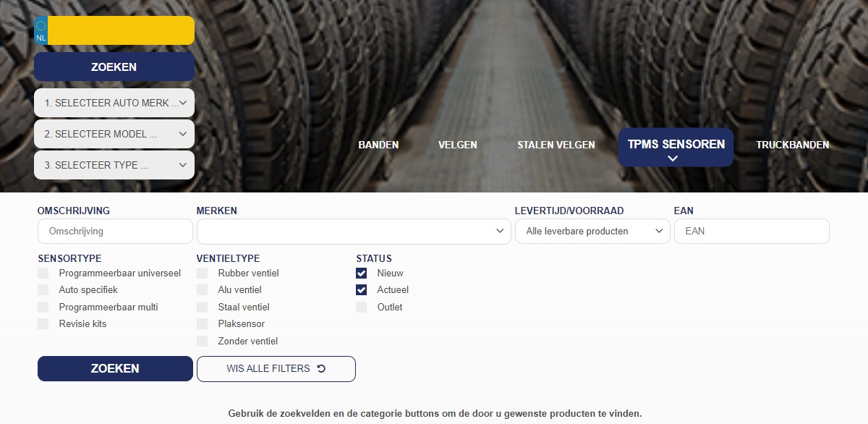Click the chevron under TPMS Sensoren
This screenshot has height=424, width=868.
tap(673, 158)
